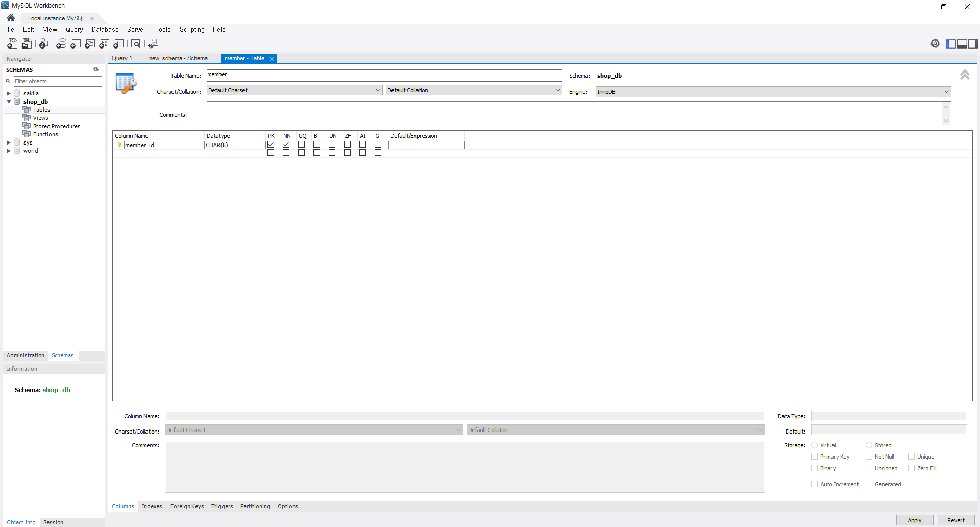Click the sakila database icon
Viewport: 980px width, 527px height.
pyautogui.click(x=17, y=93)
